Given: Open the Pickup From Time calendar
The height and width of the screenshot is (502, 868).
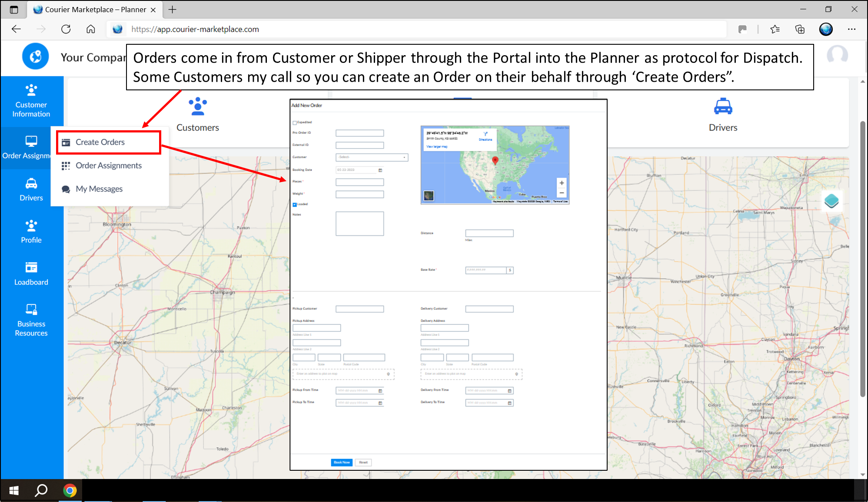Looking at the screenshot, I should [380, 391].
